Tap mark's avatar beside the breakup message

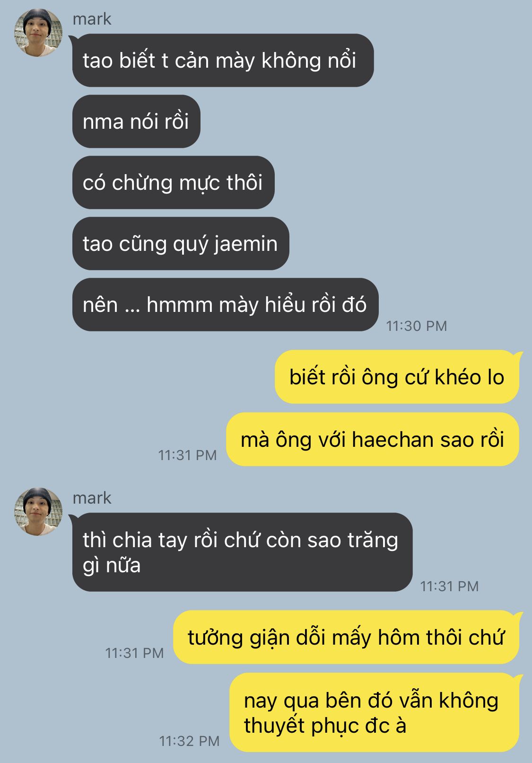point(38,512)
